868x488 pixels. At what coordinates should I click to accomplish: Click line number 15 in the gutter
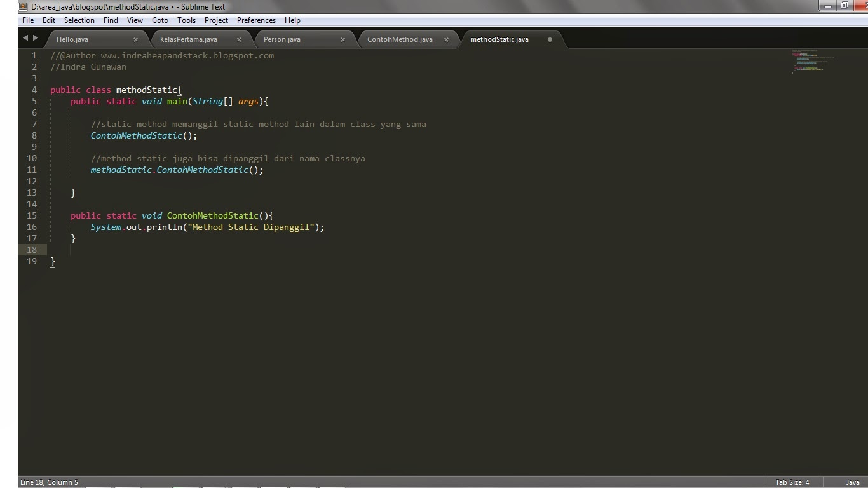pyautogui.click(x=32, y=215)
